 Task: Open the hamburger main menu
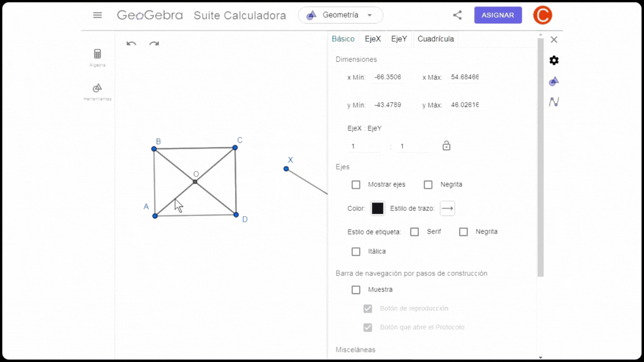[98, 15]
